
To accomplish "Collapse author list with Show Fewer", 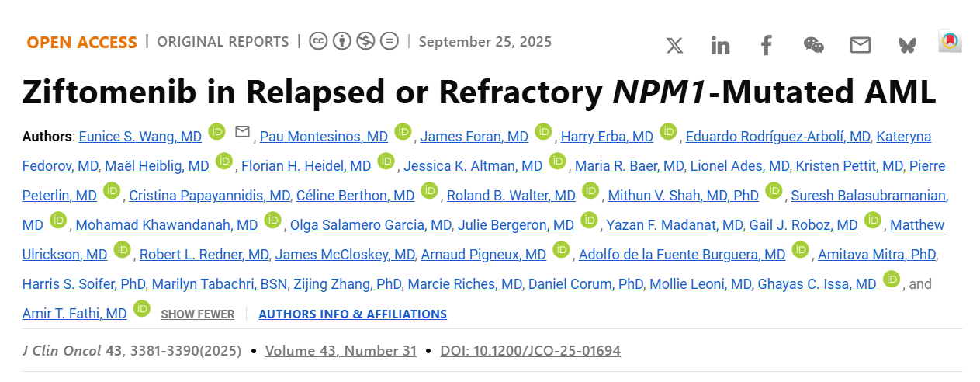I will tap(197, 314).
